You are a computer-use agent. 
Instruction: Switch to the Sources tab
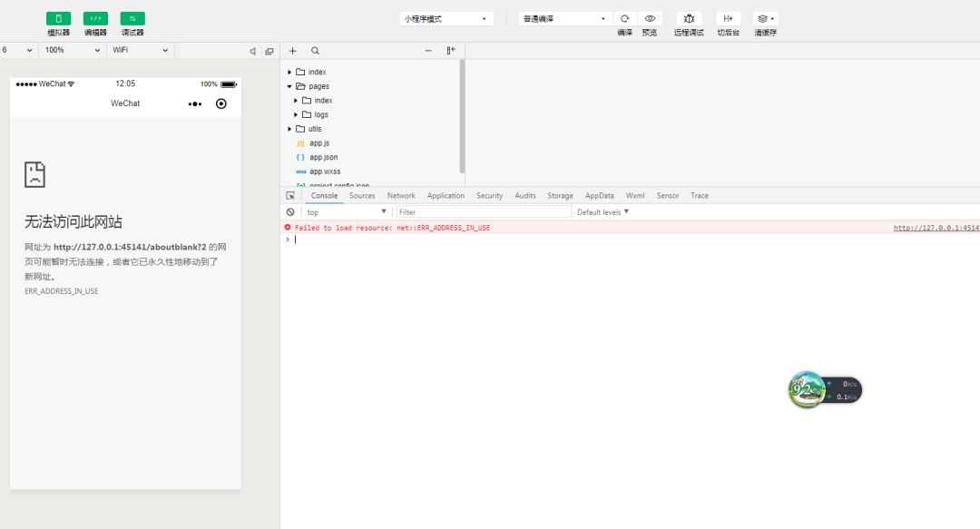[x=362, y=196]
